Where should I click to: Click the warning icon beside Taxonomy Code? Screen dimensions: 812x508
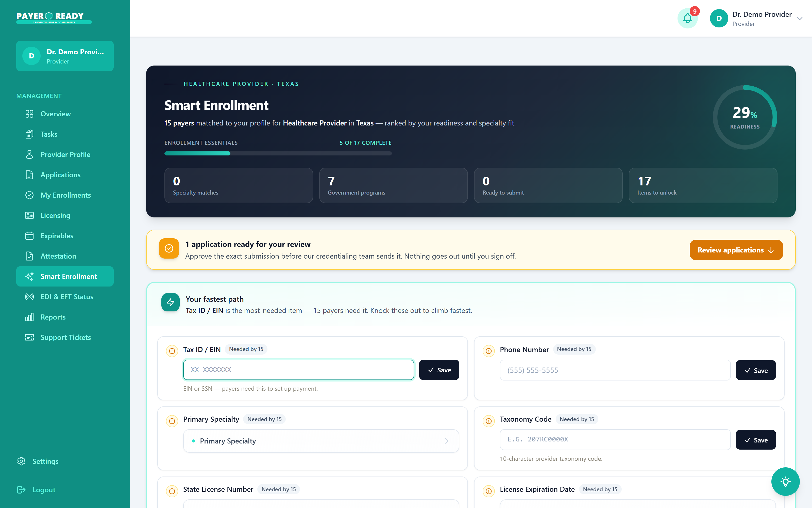point(489,421)
